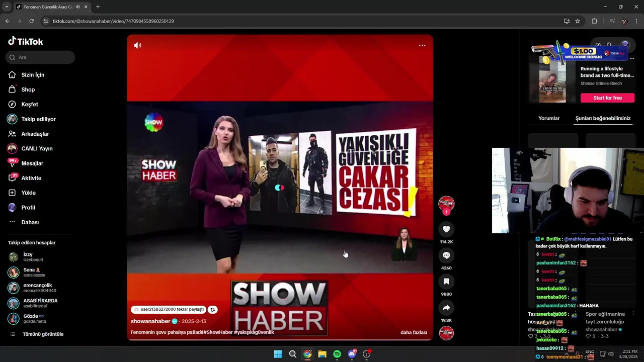The height and width of the screenshot is (362, 644).
Task: Open the video's three-dot options menu
Action: 422,45
